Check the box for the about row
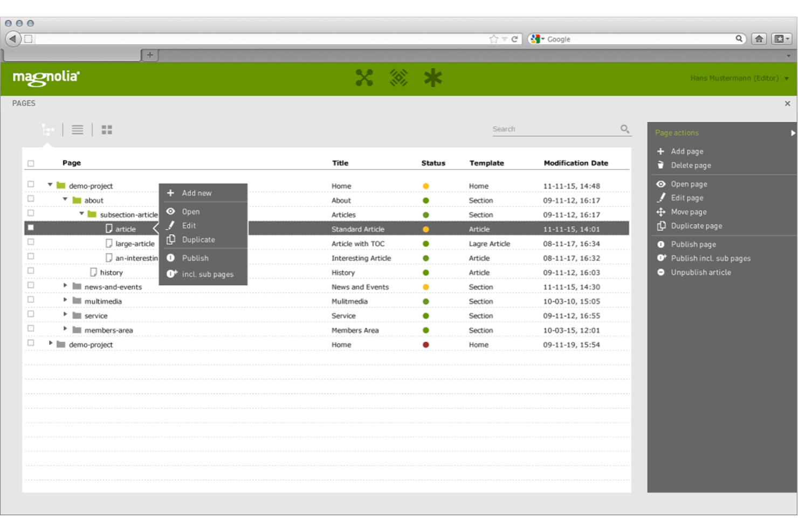798x532 pixels. pos(31,199)
